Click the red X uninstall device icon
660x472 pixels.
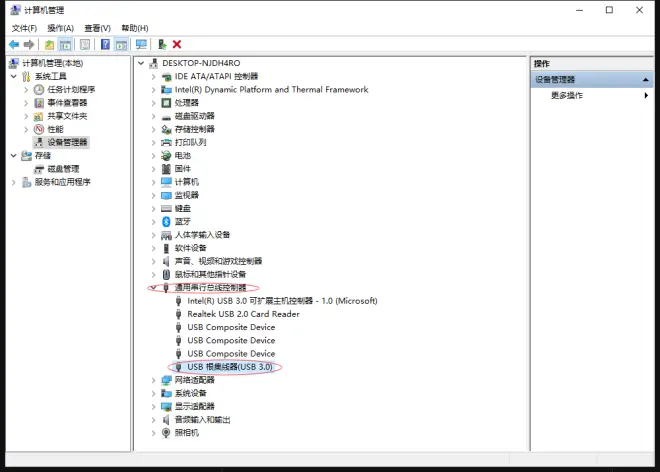(x=177, y=45)
